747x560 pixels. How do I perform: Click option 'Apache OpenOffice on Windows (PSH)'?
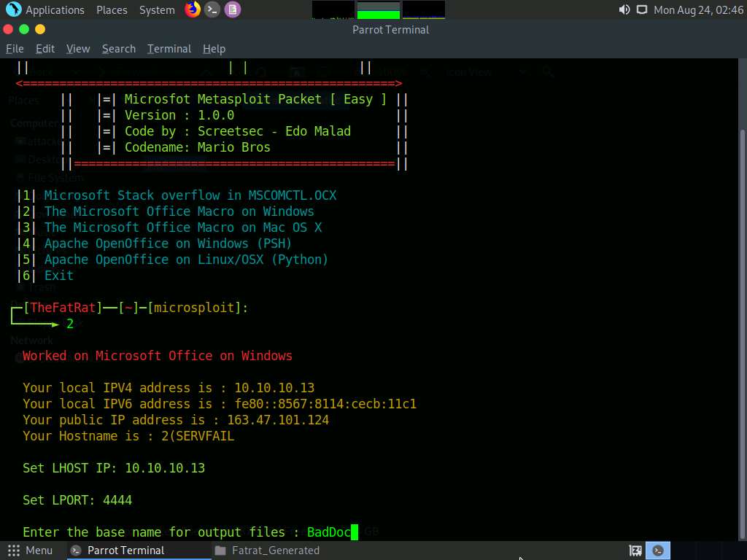point(168,244)
